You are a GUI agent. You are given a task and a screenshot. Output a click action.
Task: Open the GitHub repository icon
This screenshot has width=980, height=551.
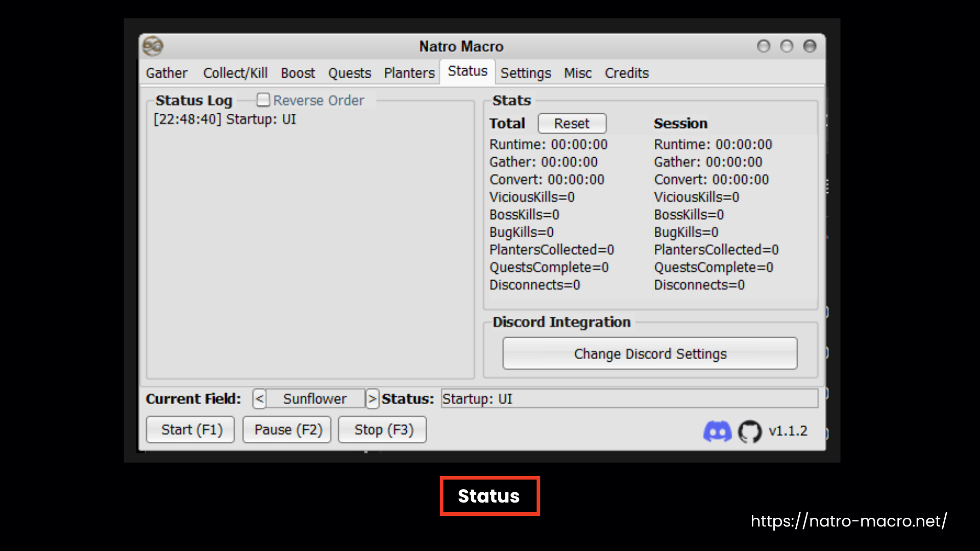coord(750,431)
